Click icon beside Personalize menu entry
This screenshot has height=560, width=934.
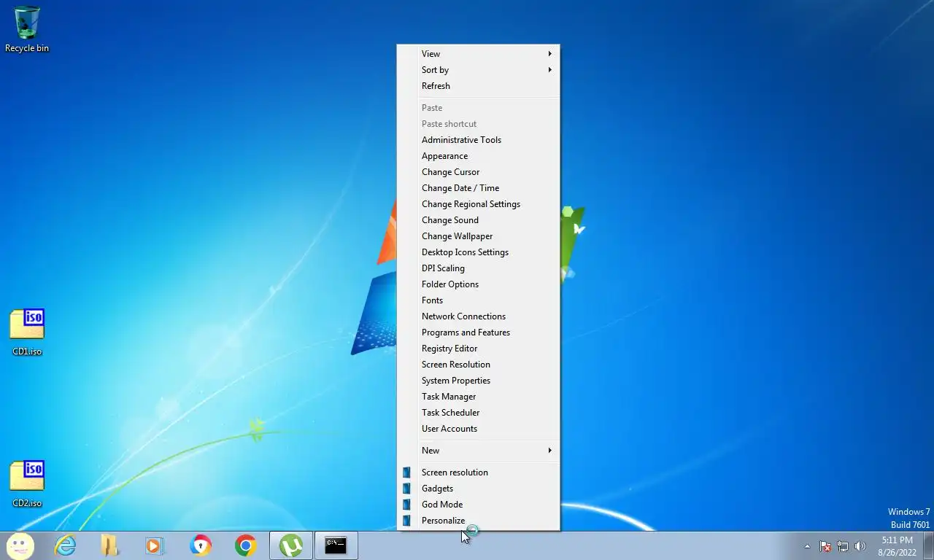pyautogui.click(x=406, y=521)
